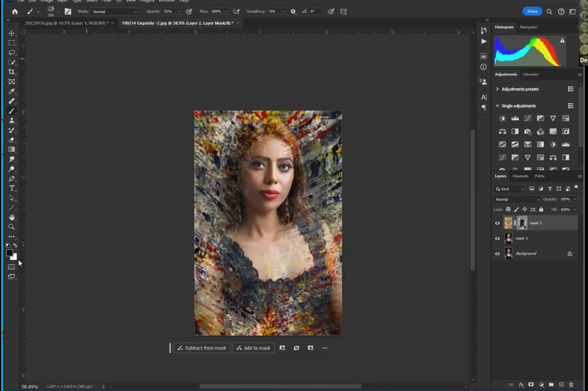The image size is (588, 391).
Task: Select the Lasso tool
Action: pos(12,53)
